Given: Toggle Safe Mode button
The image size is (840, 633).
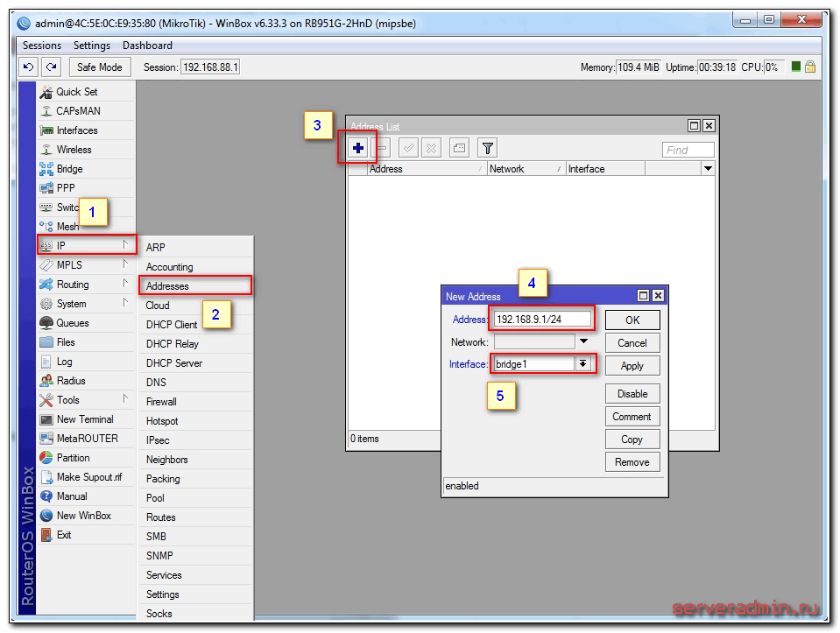Looking at the screenshot, I should [100, 67].
